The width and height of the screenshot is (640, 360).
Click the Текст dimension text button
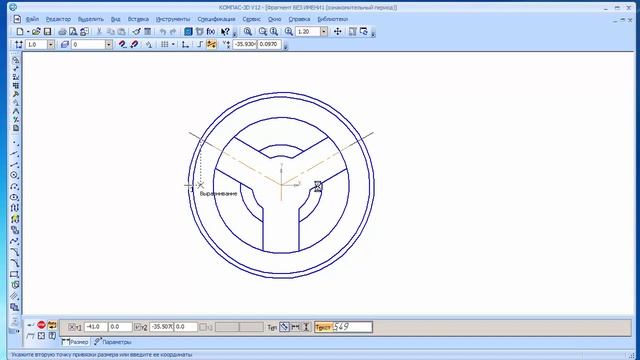323,327
